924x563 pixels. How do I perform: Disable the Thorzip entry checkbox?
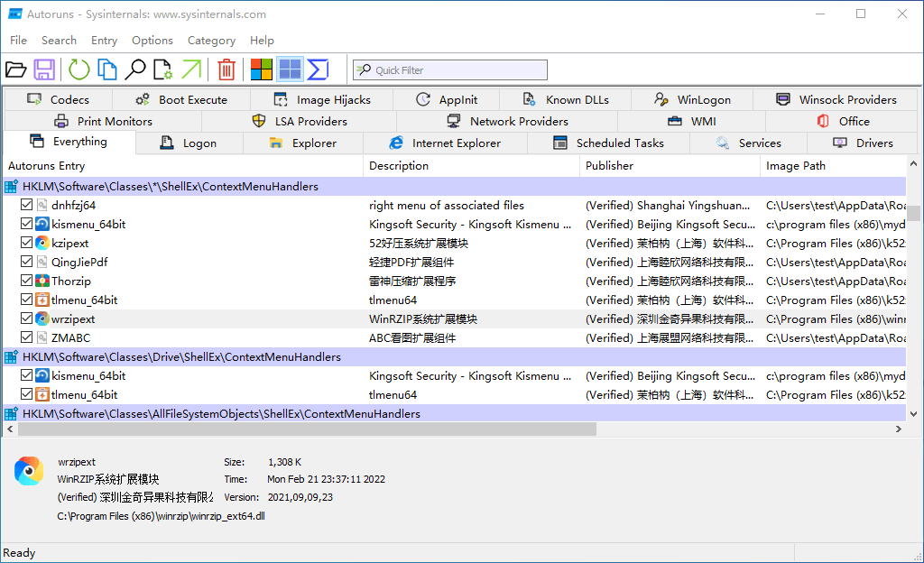(26, 281)
